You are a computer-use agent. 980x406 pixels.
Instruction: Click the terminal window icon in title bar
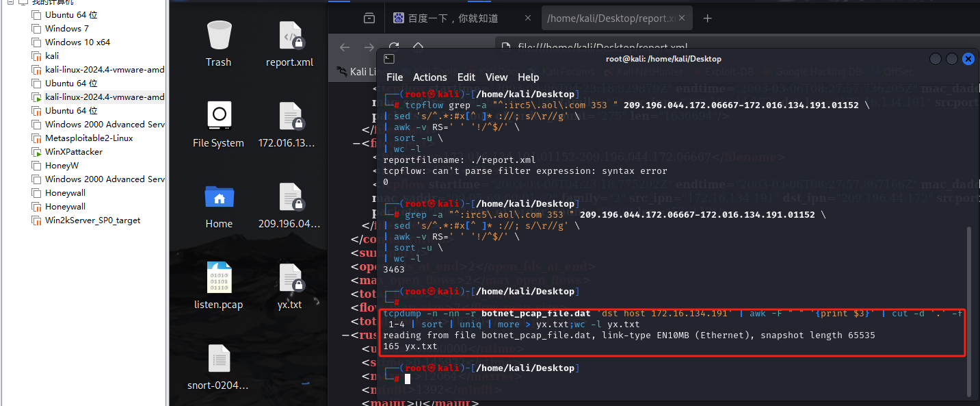click(x=388, y=59)
